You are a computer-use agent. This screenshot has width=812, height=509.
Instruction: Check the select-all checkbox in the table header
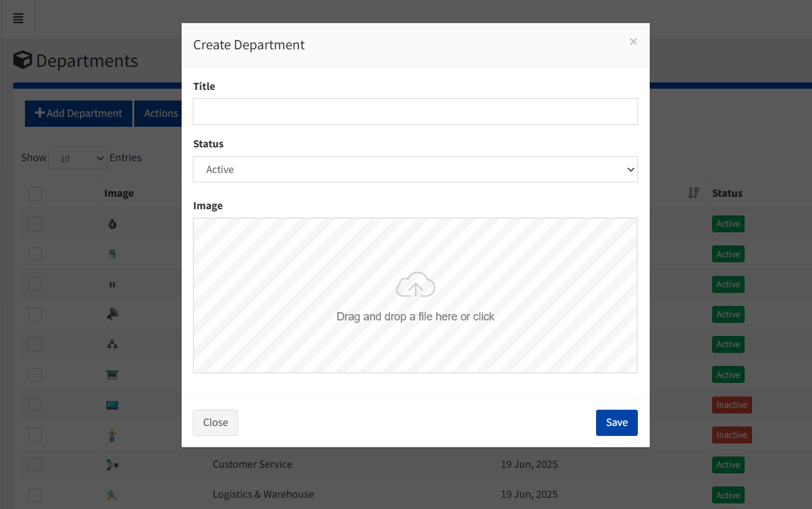click(x=34, y=194)
